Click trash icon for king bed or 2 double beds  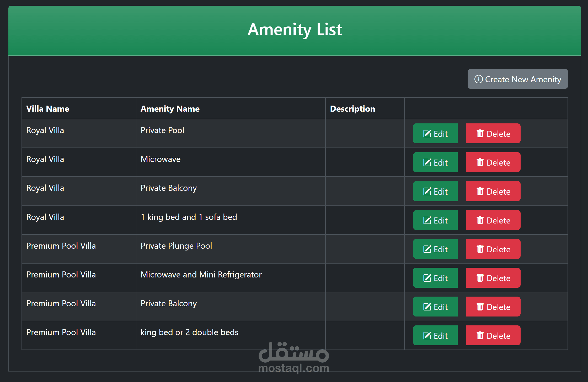[480, 336]
